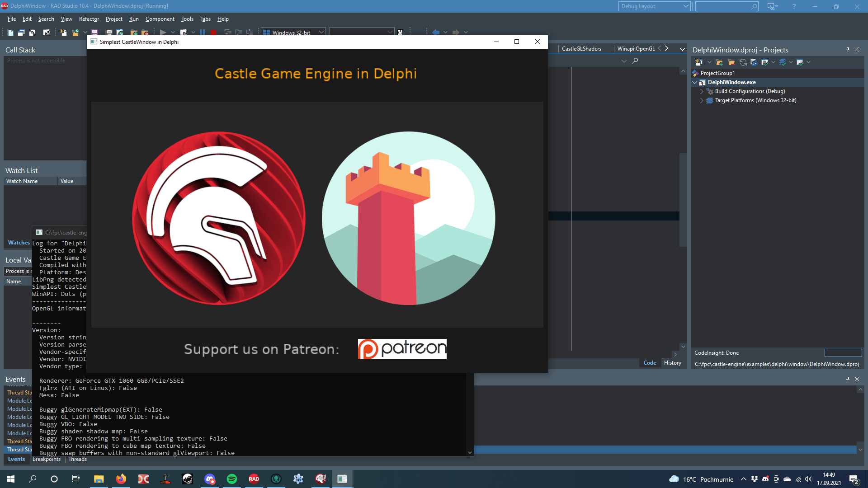Click the New Items toolbar icon
Screen dimensions: 868x488
pyautogui.click(x=63, y=33)
